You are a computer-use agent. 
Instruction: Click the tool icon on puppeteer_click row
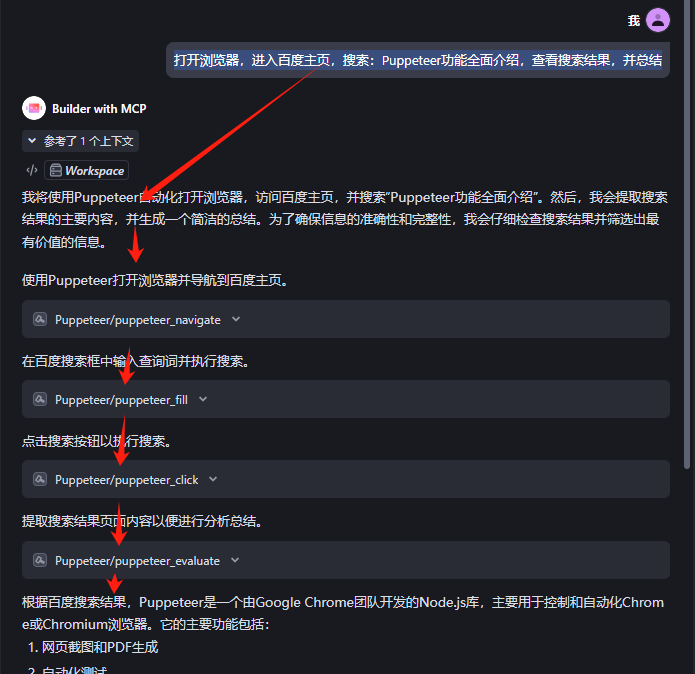click(x=40, y=479)
